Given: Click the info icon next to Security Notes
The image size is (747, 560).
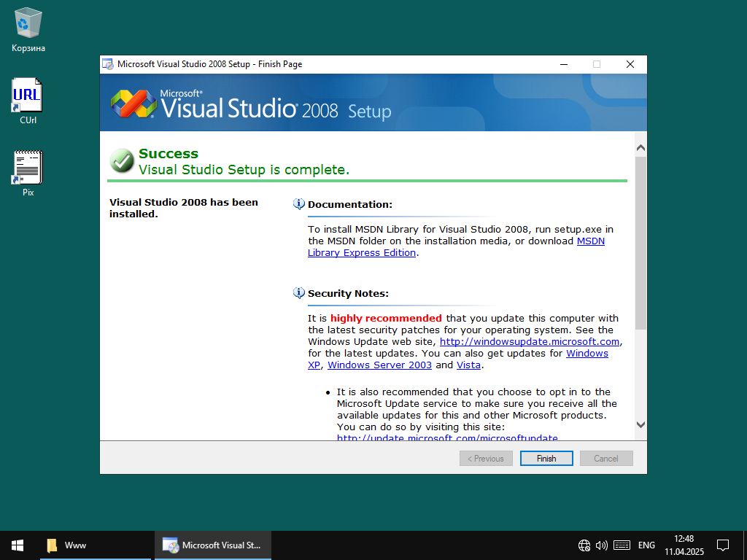Looking at the screenshot, I should 298,293.
